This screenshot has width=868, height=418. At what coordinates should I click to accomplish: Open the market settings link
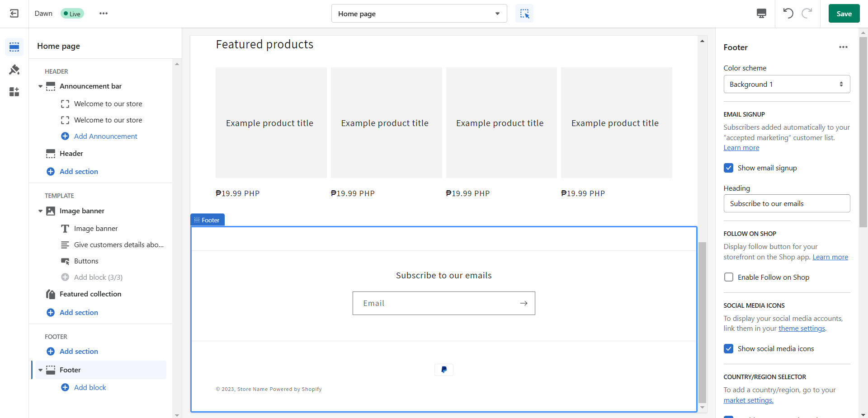click(x=748, y=400)
